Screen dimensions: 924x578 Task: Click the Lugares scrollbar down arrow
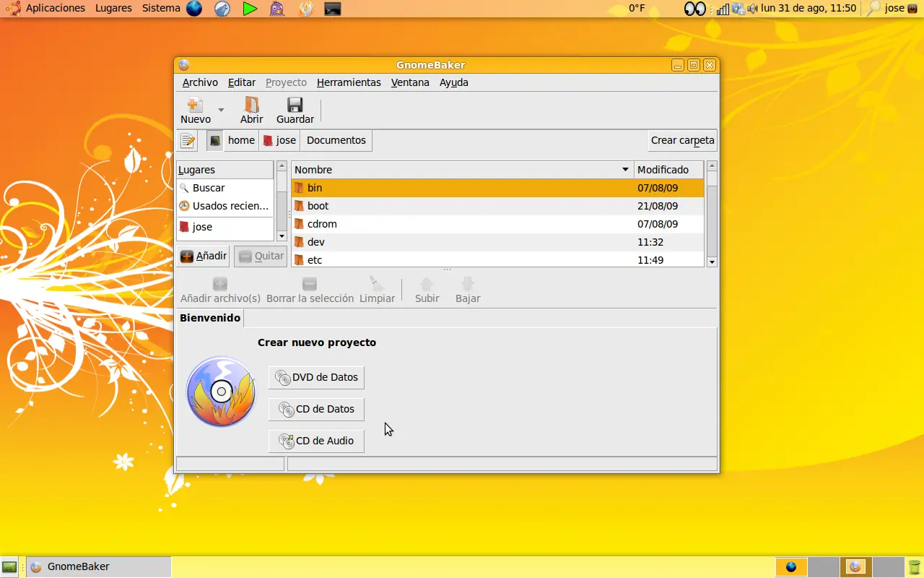coord(282,236)
